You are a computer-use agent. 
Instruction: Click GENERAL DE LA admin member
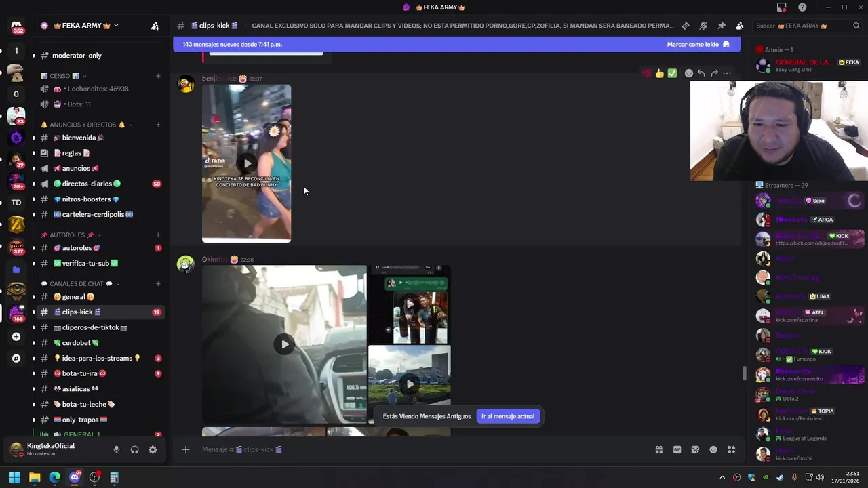click(x=808, y=65)
